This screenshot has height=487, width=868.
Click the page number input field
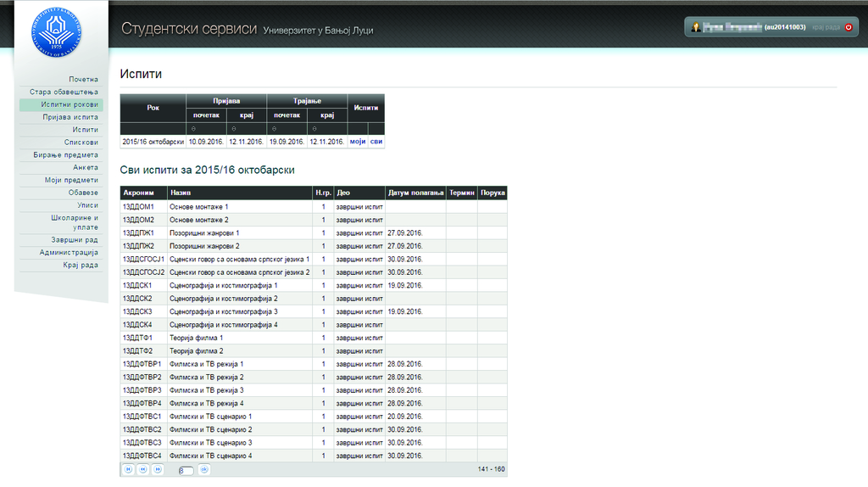coord(186,470)
